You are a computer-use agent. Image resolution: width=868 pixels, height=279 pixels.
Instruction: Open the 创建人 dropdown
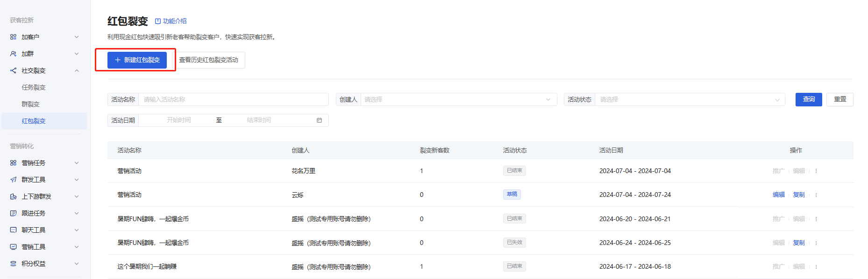point(459,99)
